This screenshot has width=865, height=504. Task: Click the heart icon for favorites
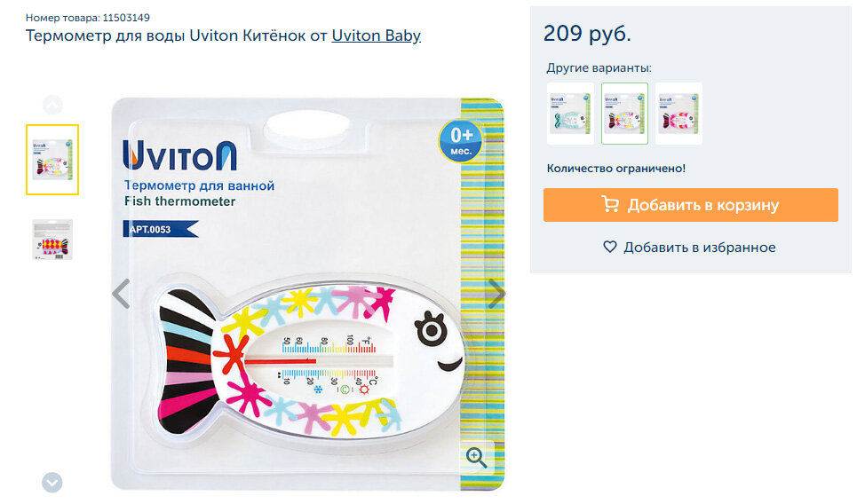pyautogui.click(x=609, y=247)
